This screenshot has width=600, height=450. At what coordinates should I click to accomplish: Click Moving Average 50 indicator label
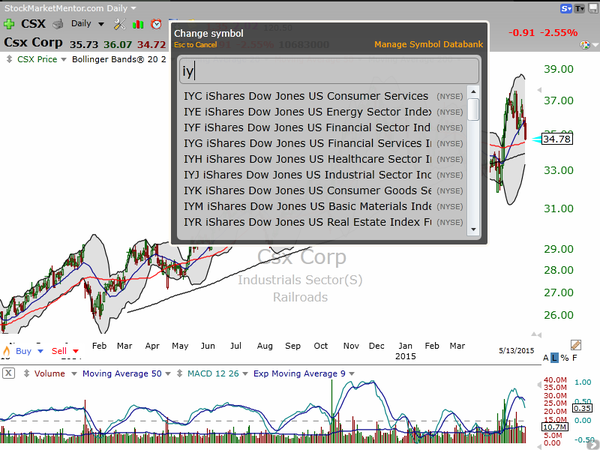[x=122, y=373]
